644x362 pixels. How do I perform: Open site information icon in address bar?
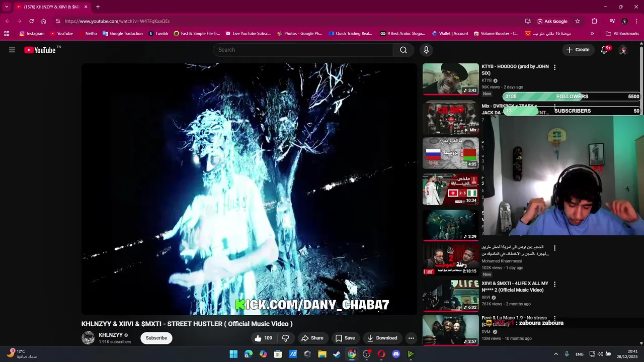(58, 21)
